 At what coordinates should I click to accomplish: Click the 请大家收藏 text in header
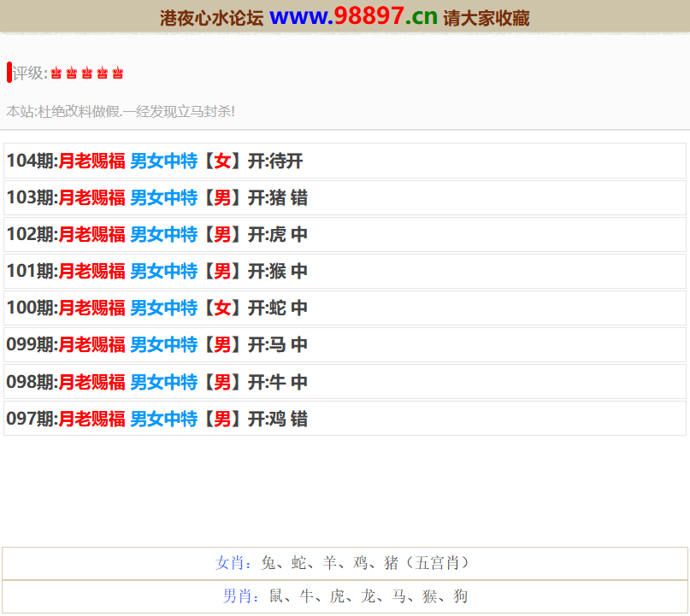coord(487,18)
